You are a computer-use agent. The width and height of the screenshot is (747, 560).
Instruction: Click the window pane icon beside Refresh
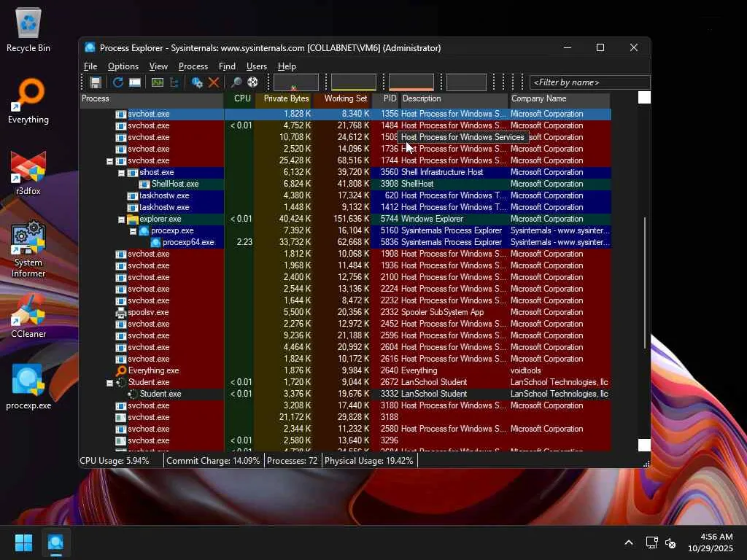pos(135,82)
